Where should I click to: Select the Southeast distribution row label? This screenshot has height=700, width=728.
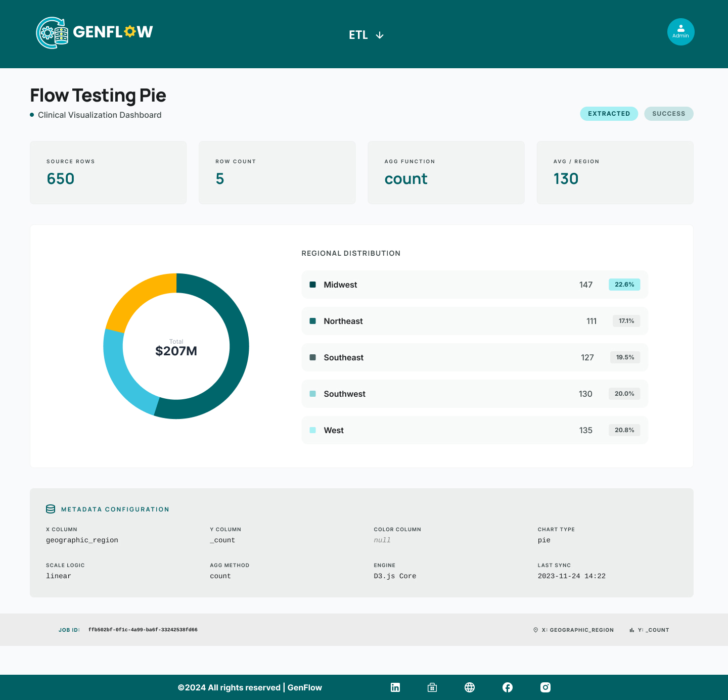(344, 357)
